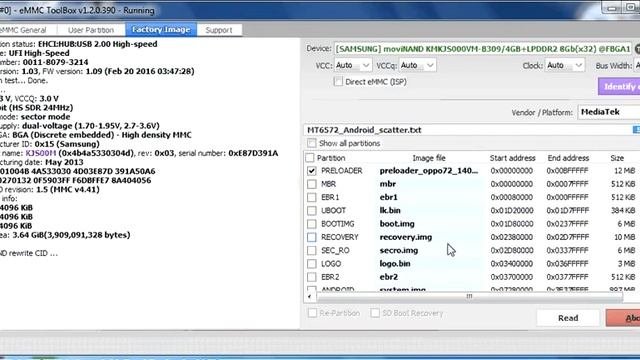The width and height of the screenshot is (640, 360).
Task: Click UBOOT start address 0x01D20000
Action: [512, 211]
